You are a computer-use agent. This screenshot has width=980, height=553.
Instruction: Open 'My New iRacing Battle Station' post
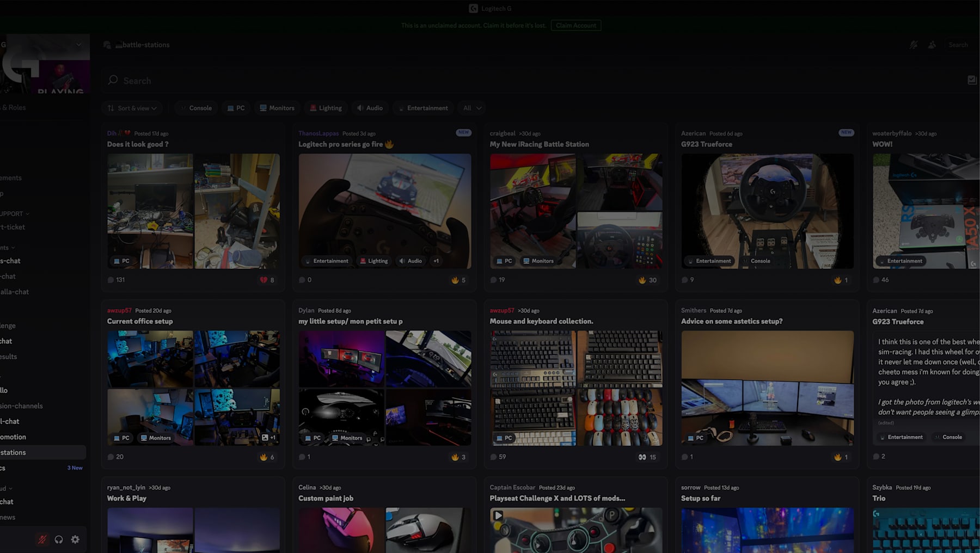pyautogui.click(x=539, y=144)
